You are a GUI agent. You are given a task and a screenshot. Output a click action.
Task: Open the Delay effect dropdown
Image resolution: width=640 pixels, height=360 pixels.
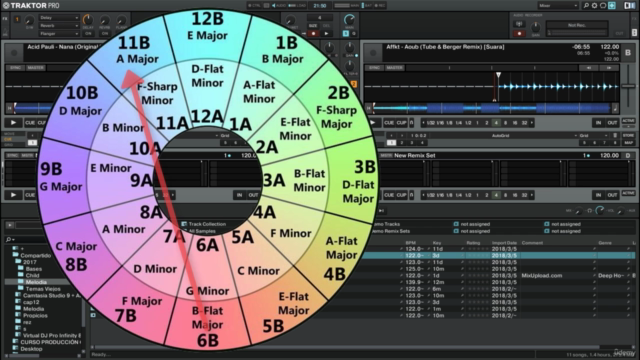coord(59,18)
